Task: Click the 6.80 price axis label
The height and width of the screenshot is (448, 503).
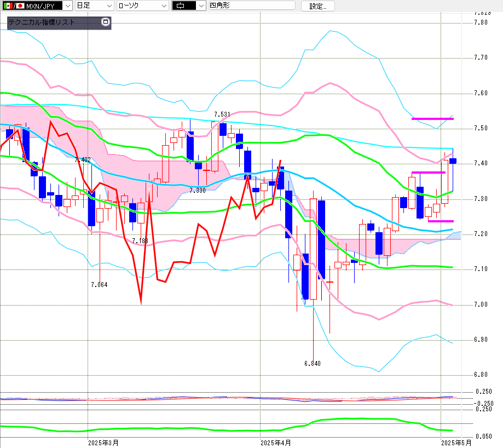Action: 481,375
